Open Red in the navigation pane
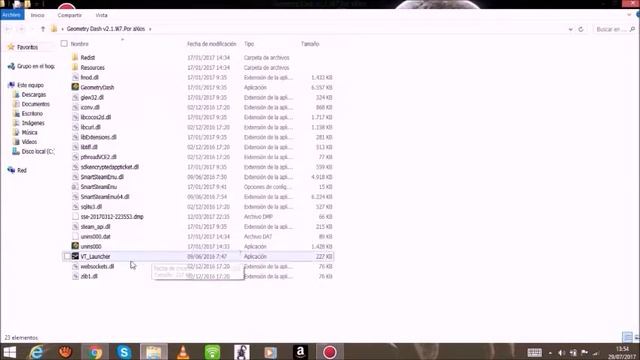Image resolution: width=640 pixels, height=360 pixels. (x=22, y=170)
